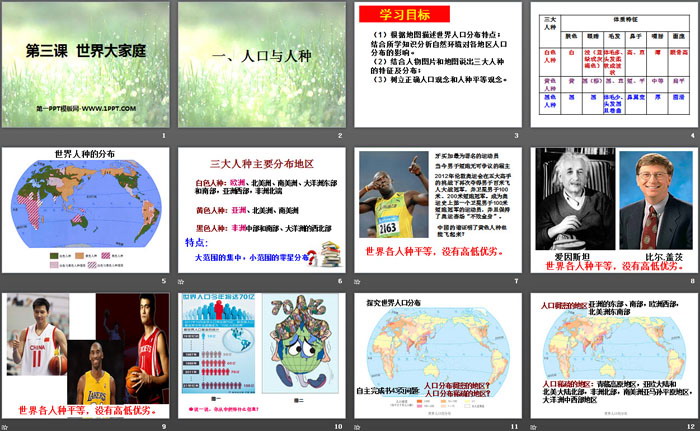The image size is (700, 431).
Task: Select slide 2 titled 一、人口与人种
Action: point(262,65)
